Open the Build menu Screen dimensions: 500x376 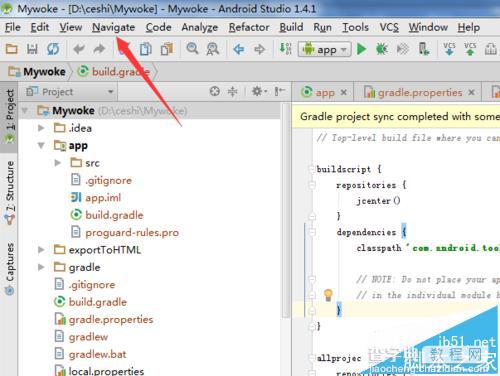coord(291,27)
